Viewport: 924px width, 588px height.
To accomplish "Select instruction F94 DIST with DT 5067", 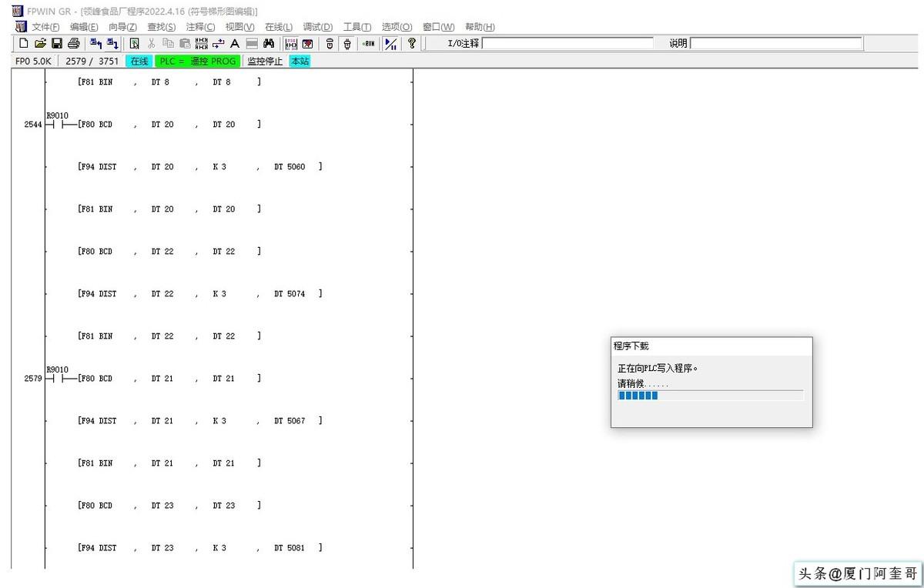I will 200,421.
